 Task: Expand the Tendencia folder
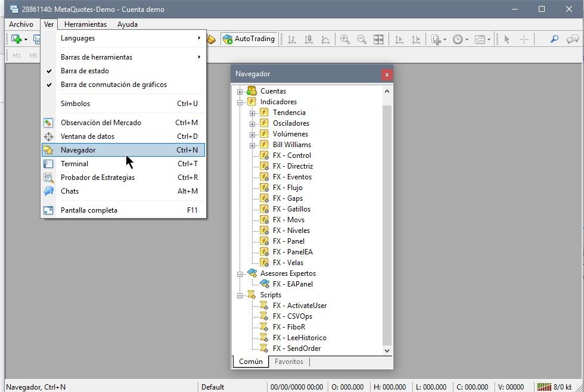click(252, 113)
